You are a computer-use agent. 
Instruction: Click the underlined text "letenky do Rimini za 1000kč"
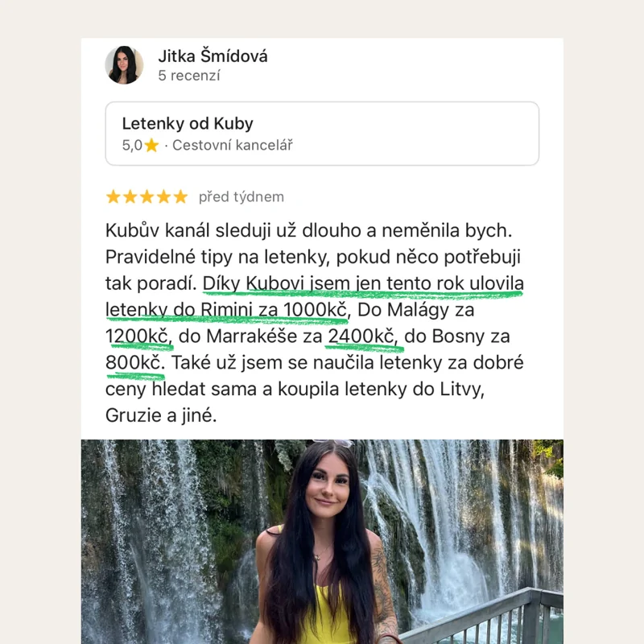click(x=227, y=310)
